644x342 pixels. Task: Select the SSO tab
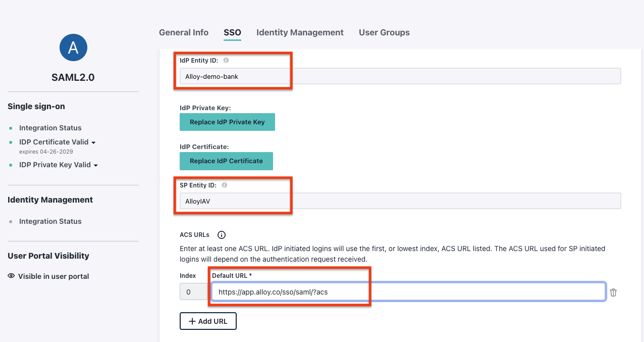[232, 32]
